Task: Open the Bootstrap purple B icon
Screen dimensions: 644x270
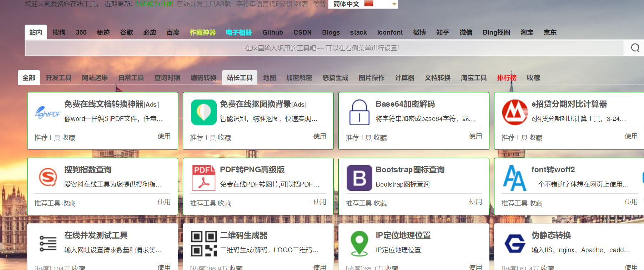Action: tap(359, 178)
